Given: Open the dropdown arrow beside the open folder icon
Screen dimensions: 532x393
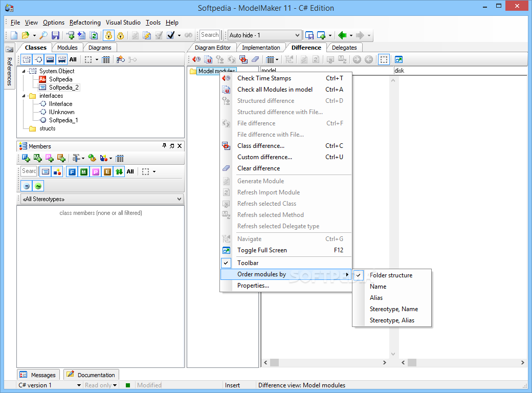Looking at the screenshot, I should point(34,35).
